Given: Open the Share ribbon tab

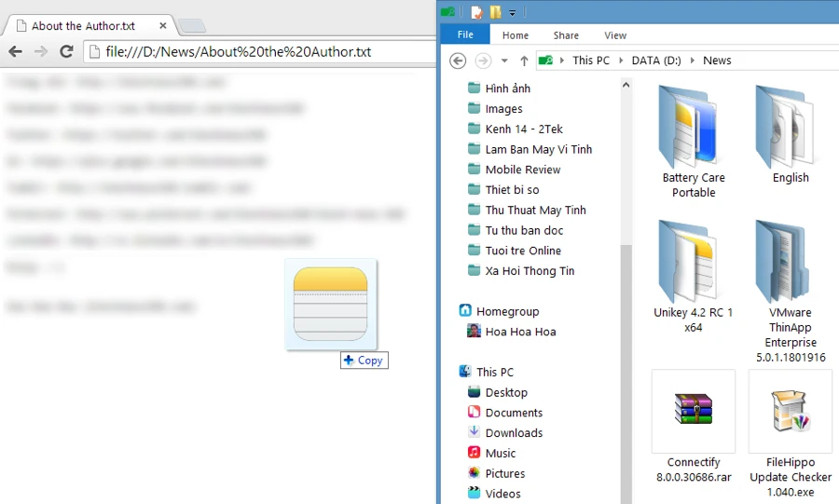Looking at the screenshot, I should pos(566,35).
